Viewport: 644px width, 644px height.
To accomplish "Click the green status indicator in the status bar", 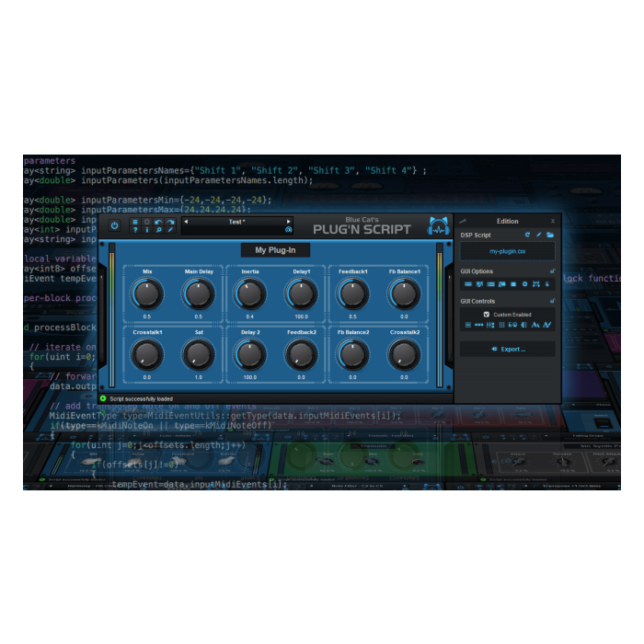I will 103,398.
